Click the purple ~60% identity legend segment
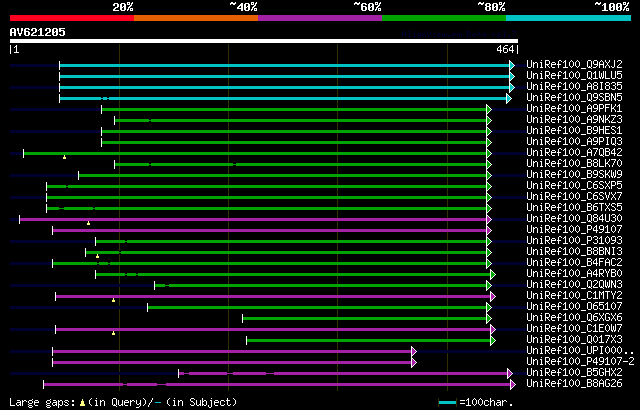The height and width of the screenshot is (410, 640). coord(320,18)
